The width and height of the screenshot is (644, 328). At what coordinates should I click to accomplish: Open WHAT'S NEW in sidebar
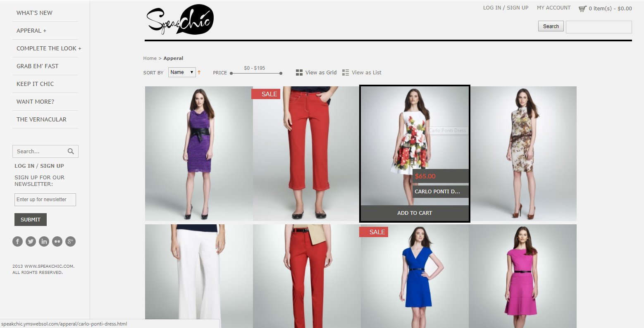point(34,13)
